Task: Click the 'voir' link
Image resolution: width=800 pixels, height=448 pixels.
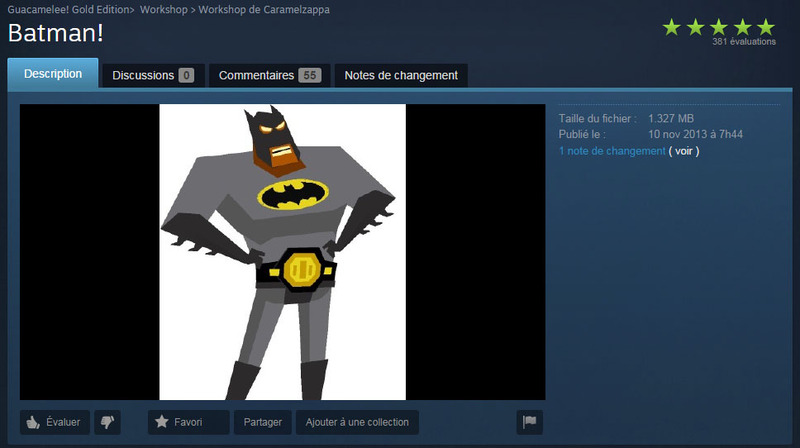Action: point(684,151)
